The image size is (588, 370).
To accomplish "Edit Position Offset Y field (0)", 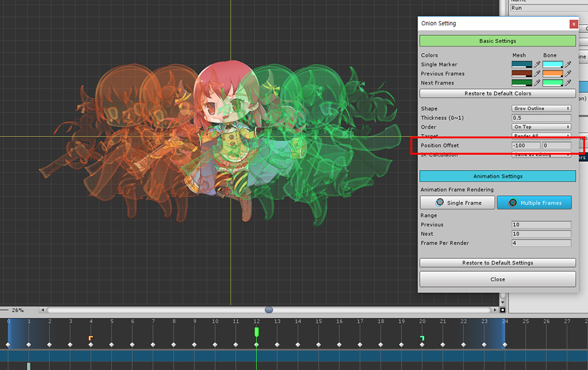I will tap(557, 146).
